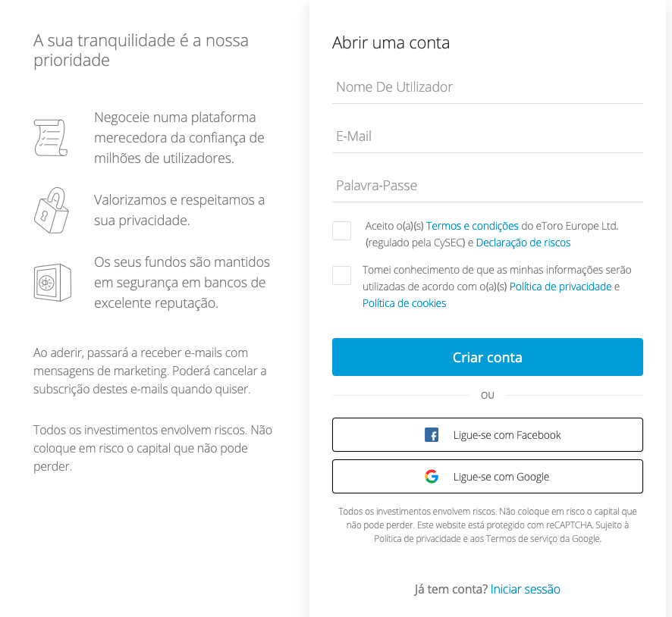The image size is (672, 617).
Task: View the Política de privacidade link
Action: 561,287
